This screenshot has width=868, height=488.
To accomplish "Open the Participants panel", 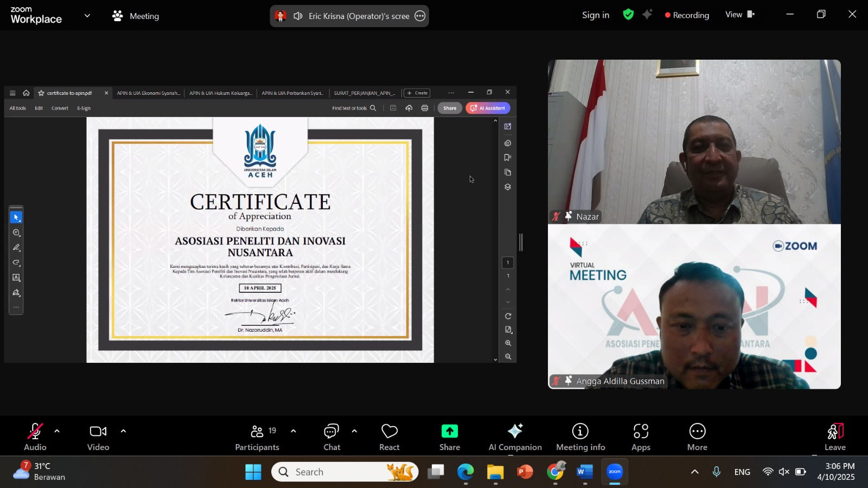I will pos(257,437).
